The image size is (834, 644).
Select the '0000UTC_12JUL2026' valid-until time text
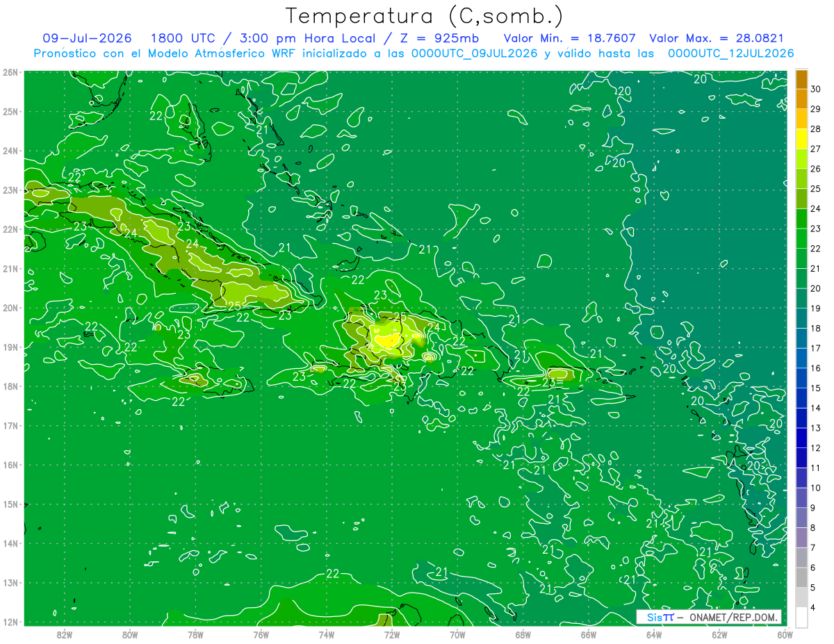coord(731,53)
